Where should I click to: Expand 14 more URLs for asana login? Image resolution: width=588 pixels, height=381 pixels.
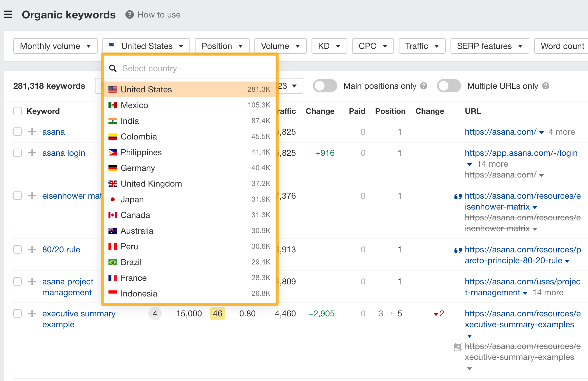[492, 164]
